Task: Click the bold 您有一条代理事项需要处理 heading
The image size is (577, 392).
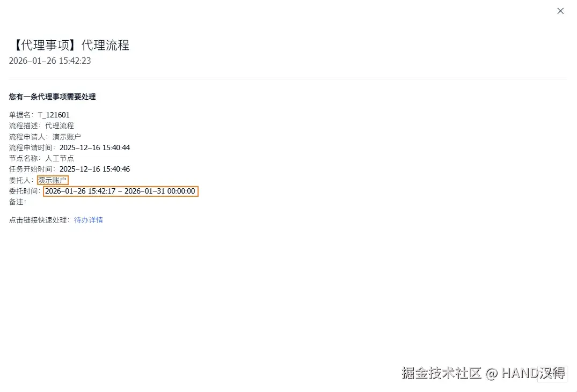Action: pos(52,97)
